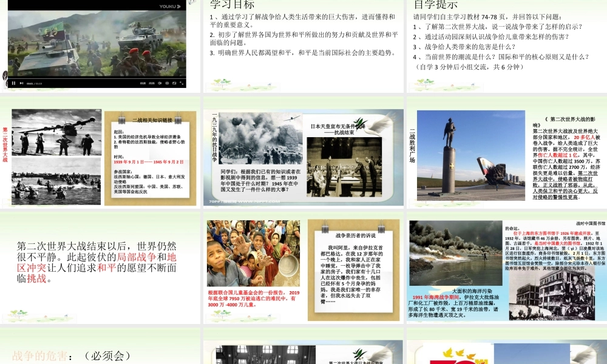Viewport: 607px width, 364px height.
Task: Toggle picture-in-picture mode in the player
Action: point(174,83)
